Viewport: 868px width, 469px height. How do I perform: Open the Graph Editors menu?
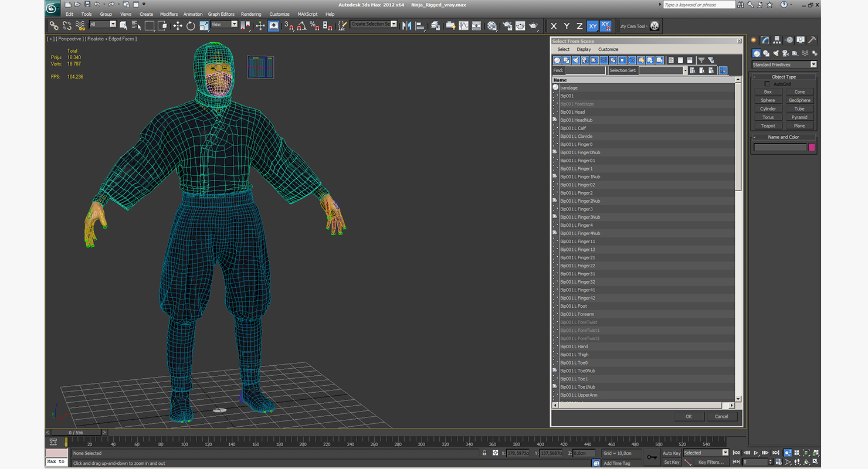point(221,14)
